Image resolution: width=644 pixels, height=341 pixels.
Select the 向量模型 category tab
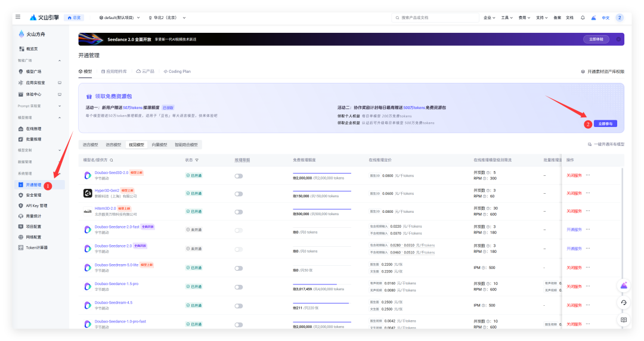pyautogui.click(x=159, y=145)
